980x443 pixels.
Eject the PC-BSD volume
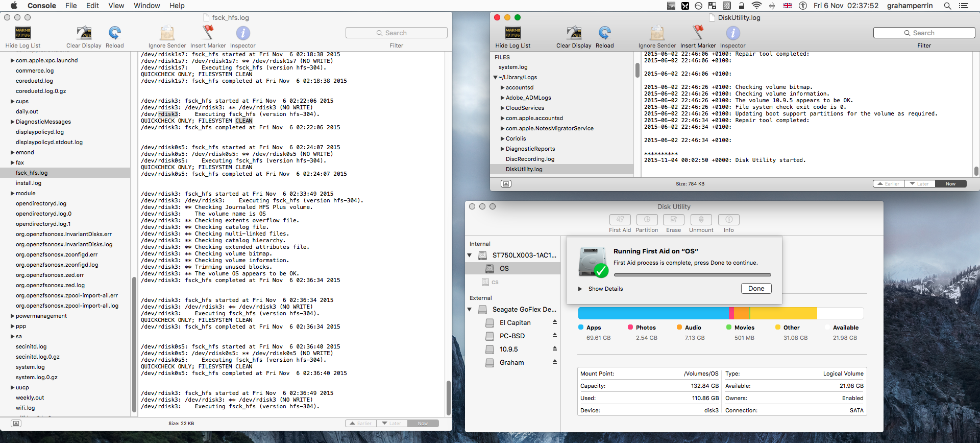[x=554, y=335]
